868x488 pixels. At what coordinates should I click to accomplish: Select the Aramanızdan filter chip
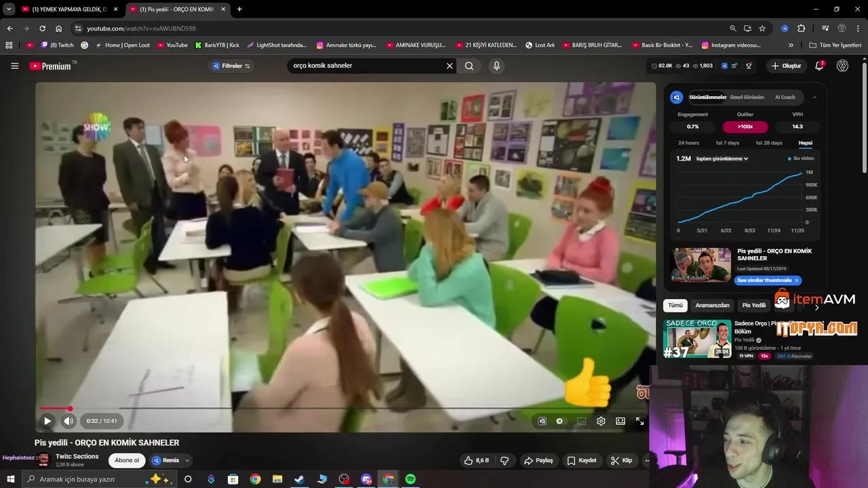712,306
